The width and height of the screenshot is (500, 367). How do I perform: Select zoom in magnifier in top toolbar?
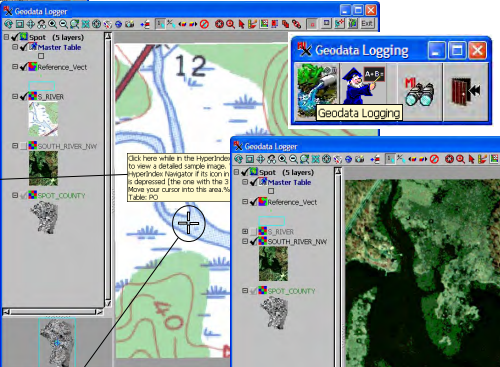pyautogui.click(x=52, y=24)
